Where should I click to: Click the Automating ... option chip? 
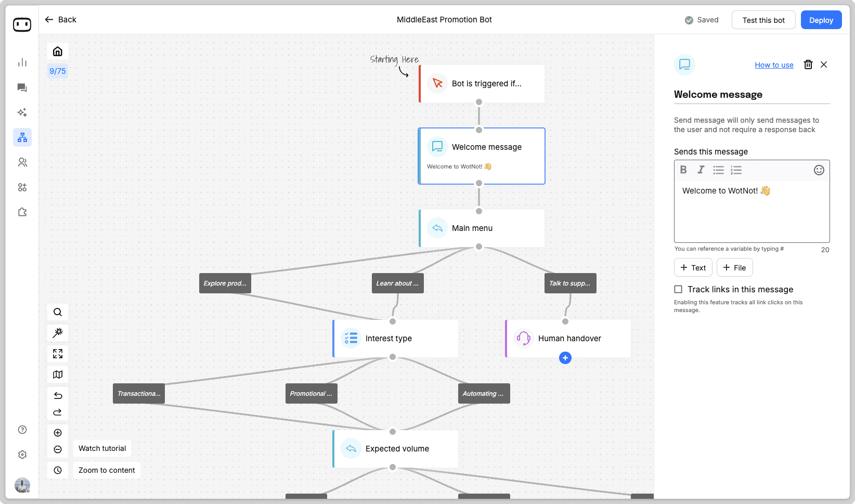point(484,394)
